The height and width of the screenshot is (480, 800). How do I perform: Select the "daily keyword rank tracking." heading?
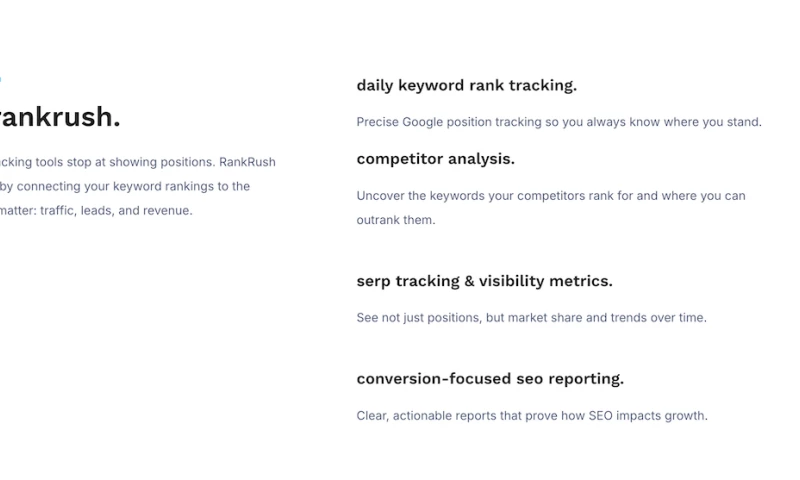point(466,86)
